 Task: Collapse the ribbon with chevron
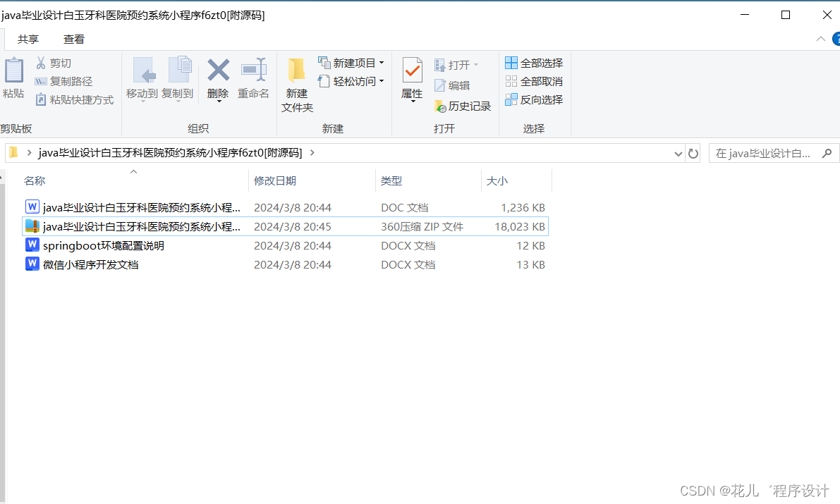pos(820,39)
